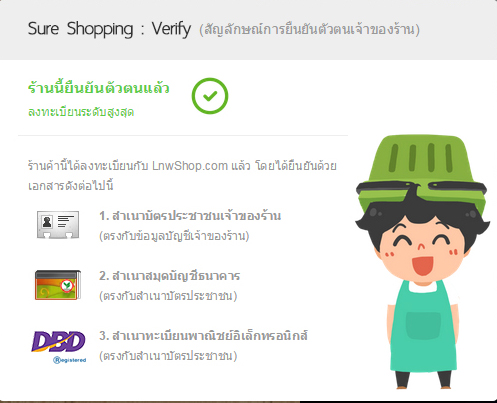The image size is (497, 403).
Task: Click the line เอกสารดังต่อไปนี้ in paragraph
Action: tap(71, 186)
